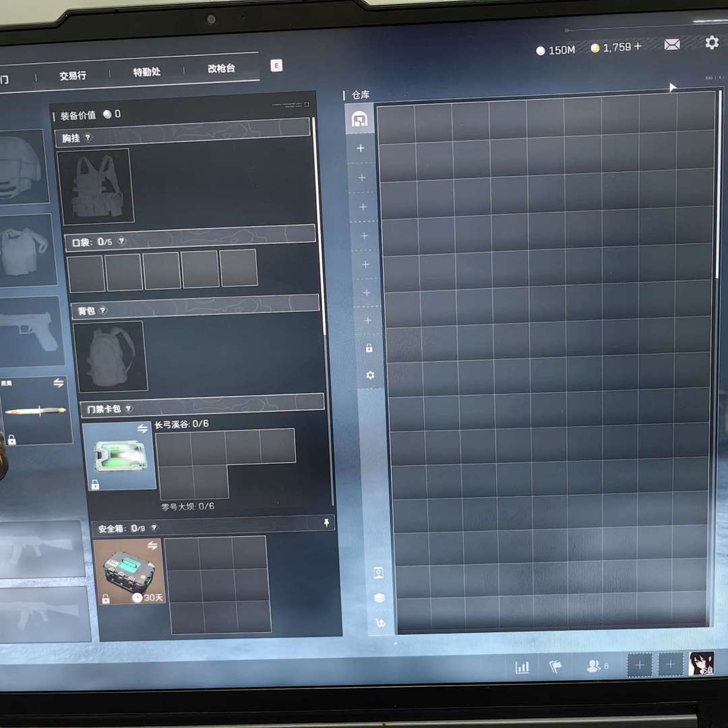Image resolution: width=728 pixels, height=728 pixels.
Task: Show help for 安全箱 section
Action: (154, 527)
